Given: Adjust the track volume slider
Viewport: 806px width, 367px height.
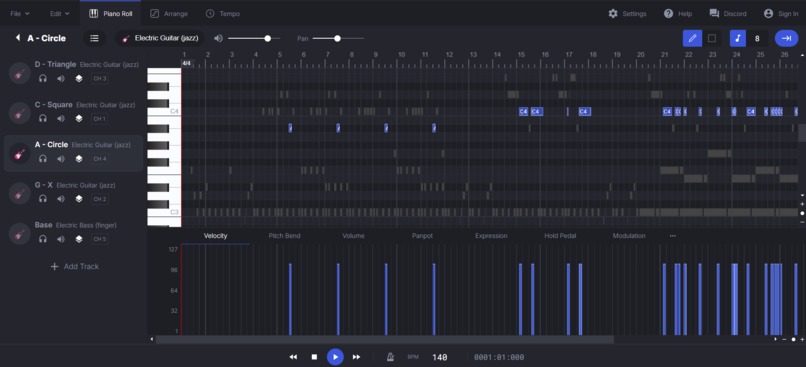Looking at the screenshot, I should [254, 38].
